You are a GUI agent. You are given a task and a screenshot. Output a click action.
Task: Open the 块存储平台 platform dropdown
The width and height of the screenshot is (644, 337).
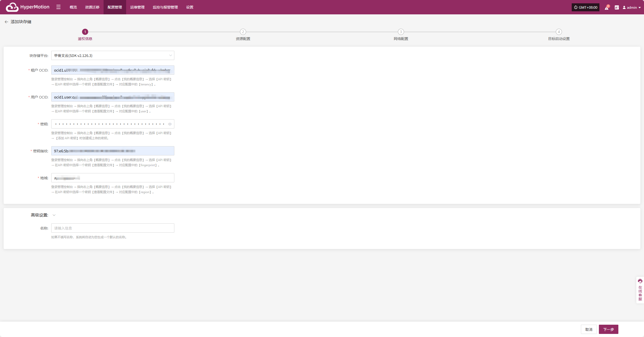tap(113, 55)
